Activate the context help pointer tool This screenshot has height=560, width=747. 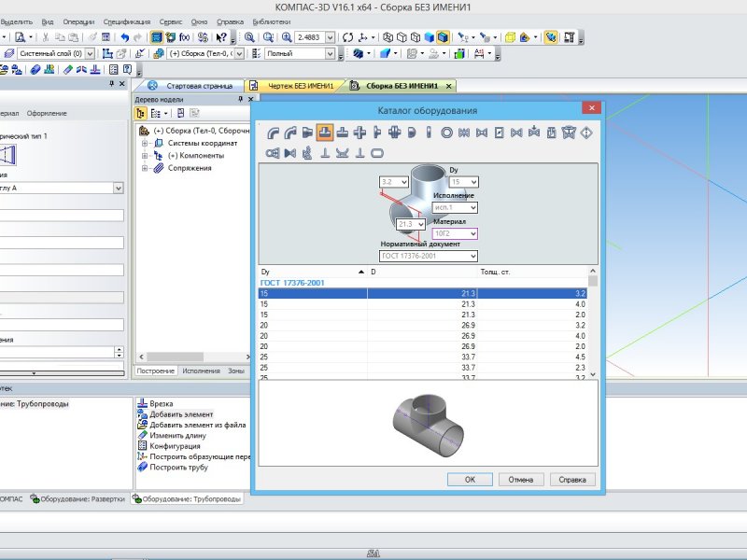click(x=221, y=37)
